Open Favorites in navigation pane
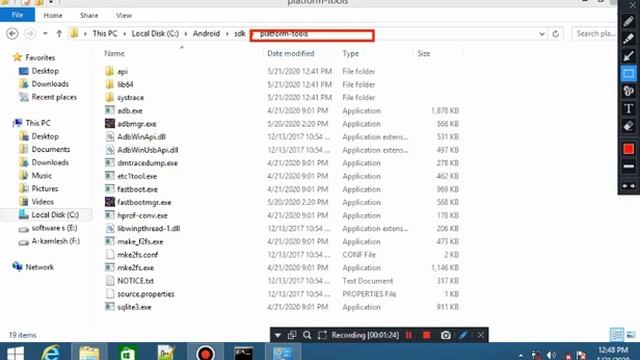Image resolution: width=640 pixels, height=360 pixels. 40,58
